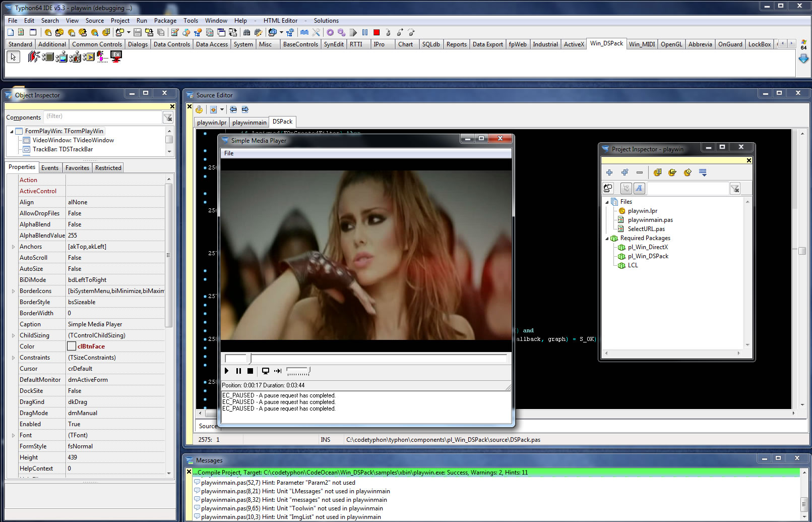This screenshot has height=522, width=812.
Task: Toggle the AutoScroll property value False
Action: pos(75,258)
